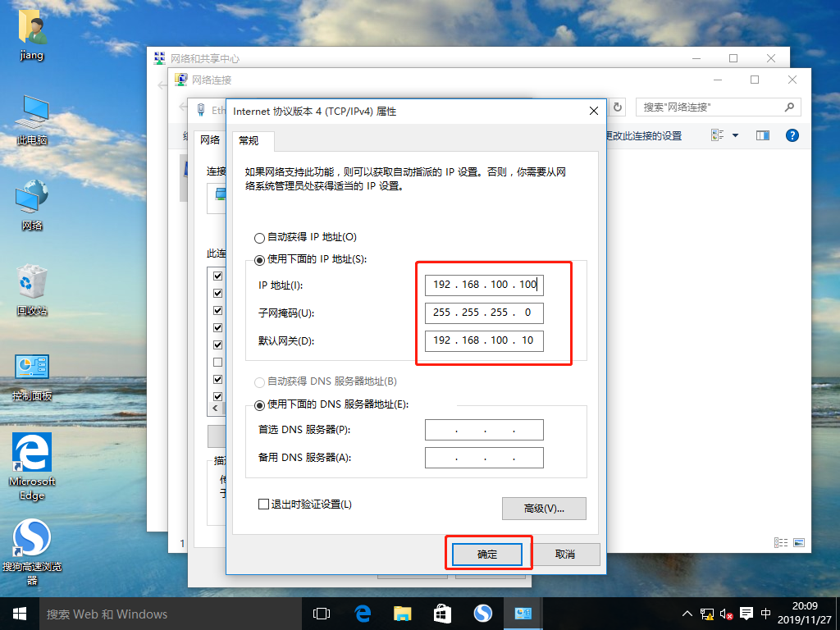Confirm with the 确定 button

[x=487, y=555]
